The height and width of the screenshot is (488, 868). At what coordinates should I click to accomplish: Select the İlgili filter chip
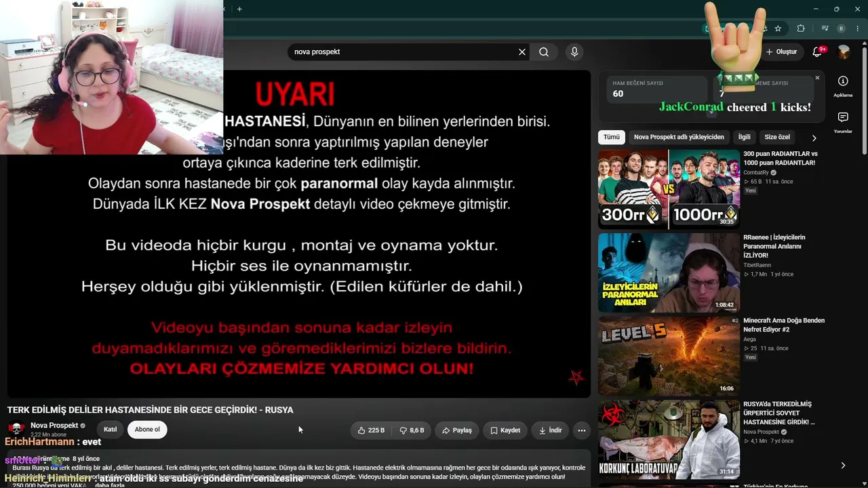click(745, 137)
